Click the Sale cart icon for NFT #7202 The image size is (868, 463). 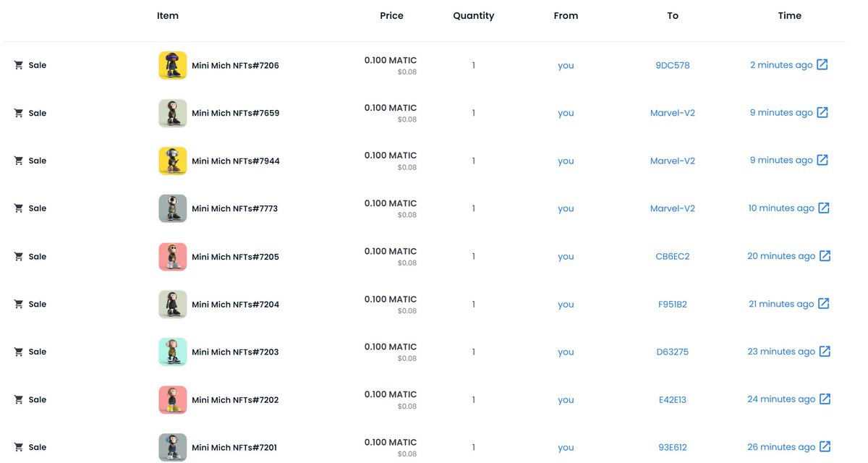[x=19, y=399]
